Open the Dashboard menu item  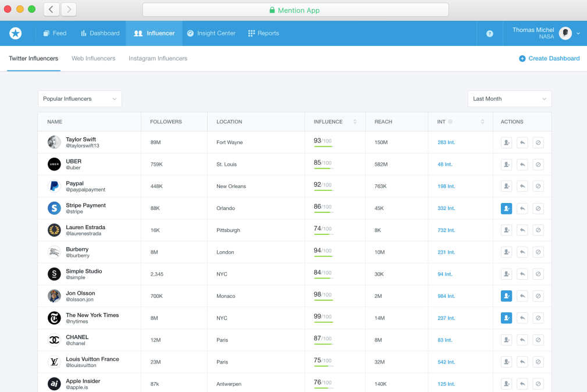click(x=100, y=33)
